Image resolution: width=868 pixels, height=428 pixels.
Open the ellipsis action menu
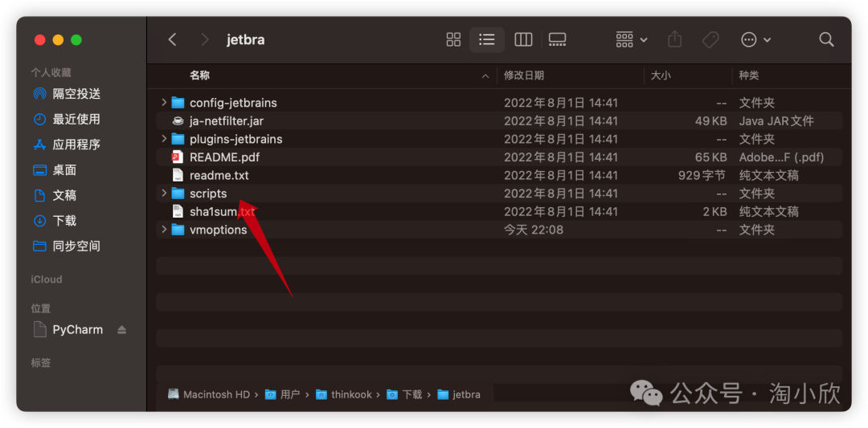(755, 40)
